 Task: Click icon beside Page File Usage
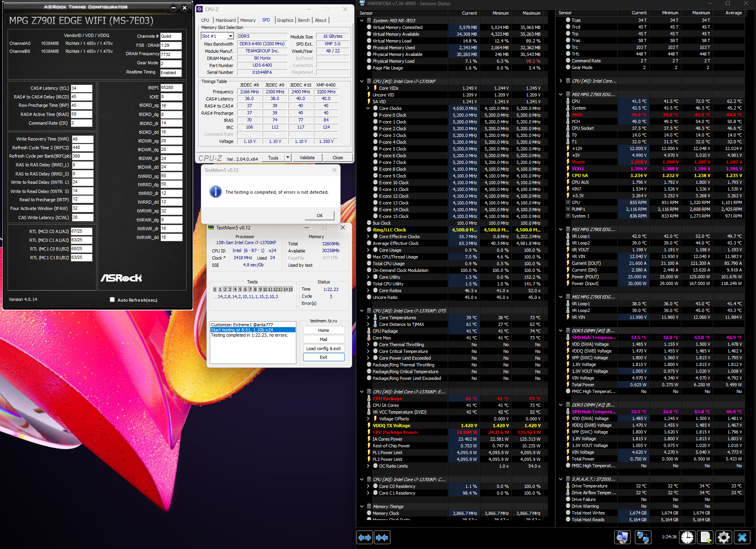tap(369, 68)
